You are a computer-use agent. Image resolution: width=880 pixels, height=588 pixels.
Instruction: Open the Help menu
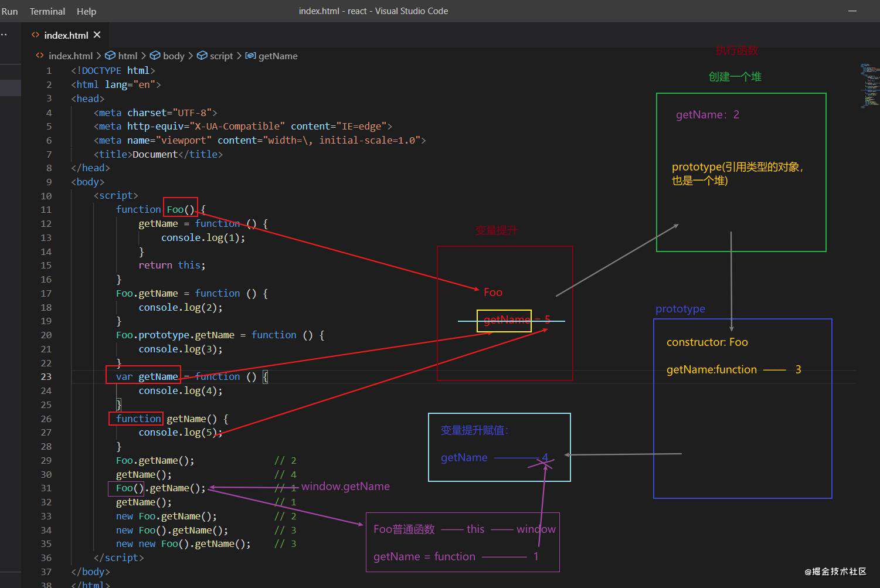86,11
